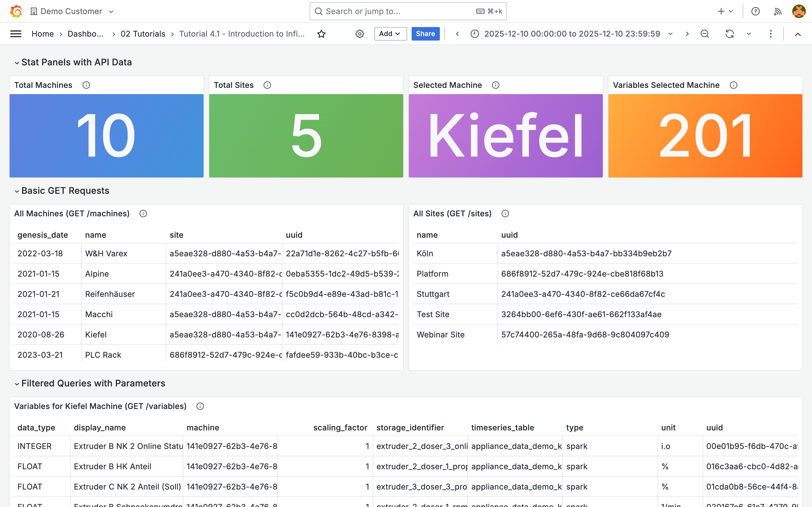This screenshot has width=812, height=507.
Task: Go to 02 Tutorials breadcrumb
Action: (x=143, y=34)
